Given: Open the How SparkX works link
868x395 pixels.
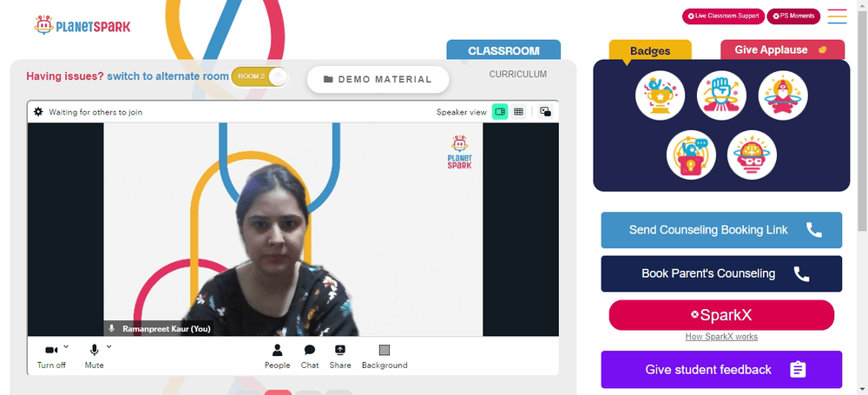Looking at the screenshot, I should 721,337.
